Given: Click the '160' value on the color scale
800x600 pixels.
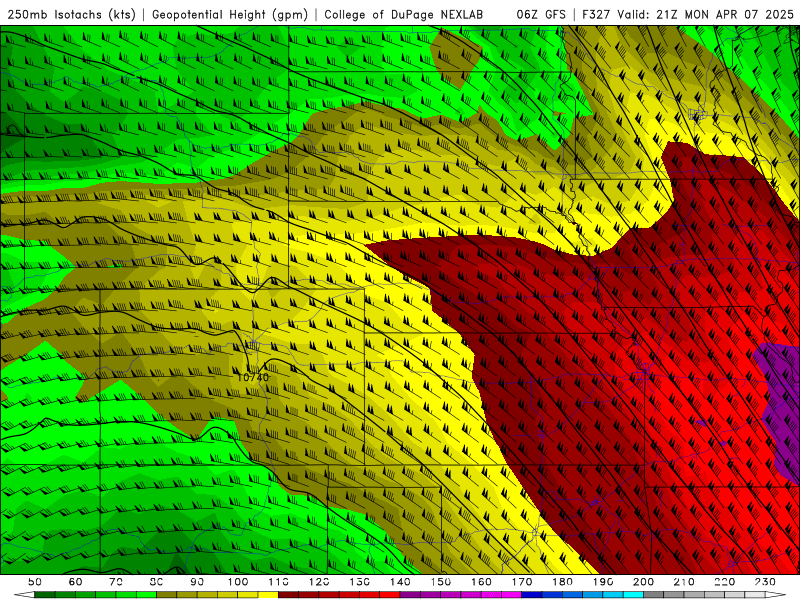Looking at the screenshot, I should click(x=481, y=582).
